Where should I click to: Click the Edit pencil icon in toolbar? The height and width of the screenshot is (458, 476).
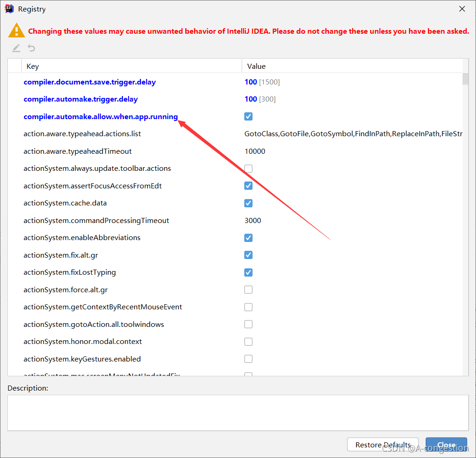coord(16,48)
